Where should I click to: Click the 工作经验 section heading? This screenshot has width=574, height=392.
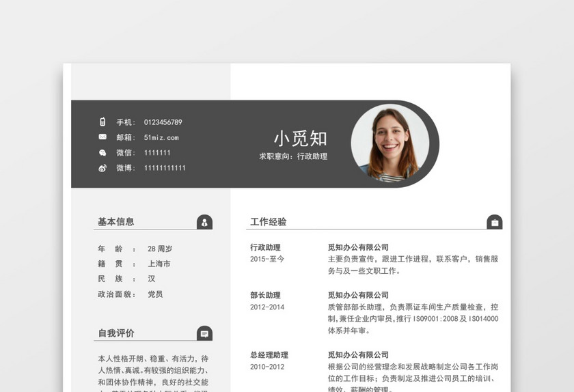click(269, 222)
